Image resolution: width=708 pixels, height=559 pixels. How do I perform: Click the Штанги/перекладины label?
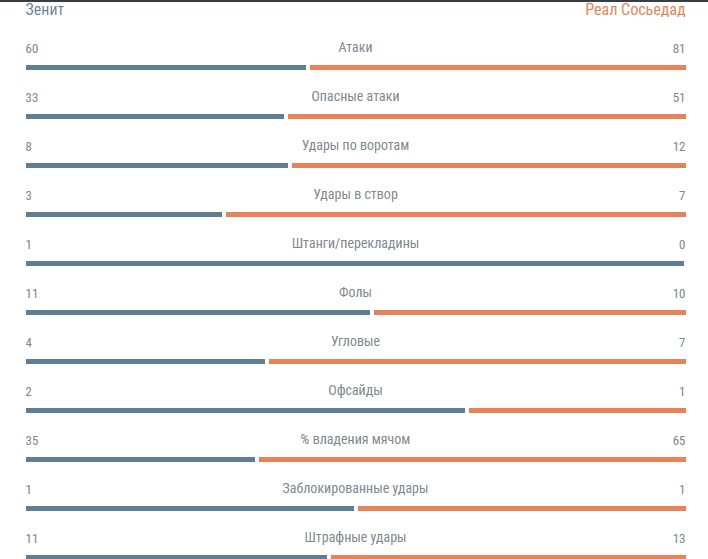point(355,244)
